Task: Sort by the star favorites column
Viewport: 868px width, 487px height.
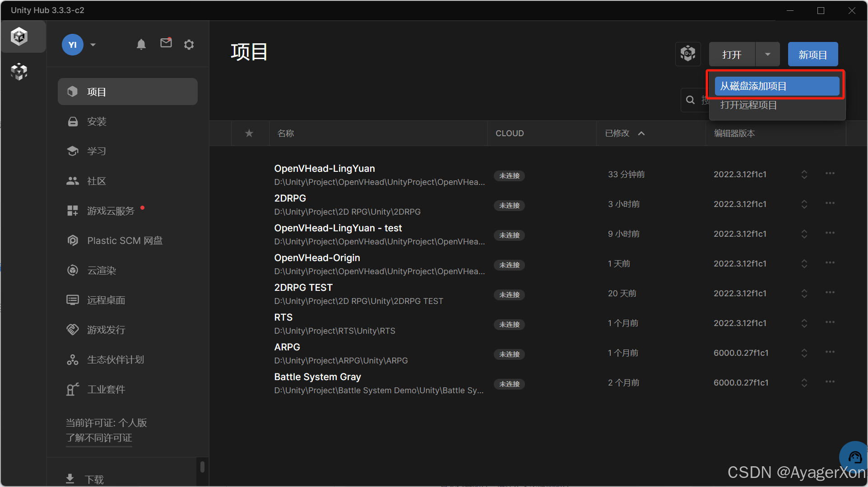Action: point(249,133)
